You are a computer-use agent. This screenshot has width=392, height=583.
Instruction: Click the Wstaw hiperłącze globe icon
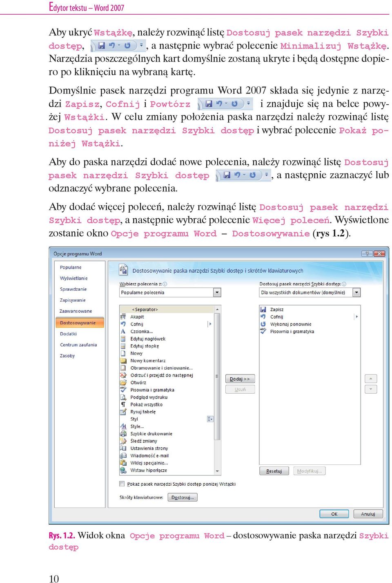coord(123,471)
